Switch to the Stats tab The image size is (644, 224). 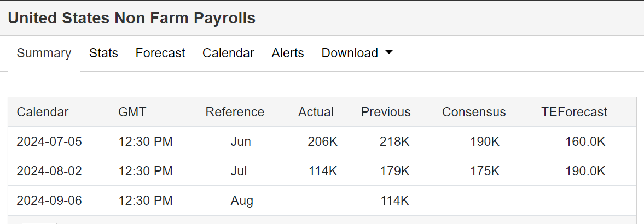103,54
